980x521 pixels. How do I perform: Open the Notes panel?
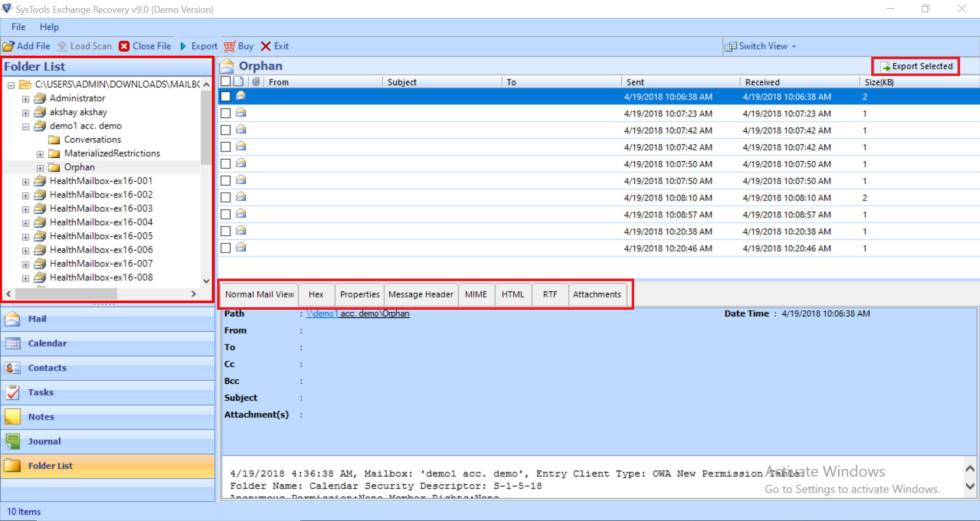41,416
